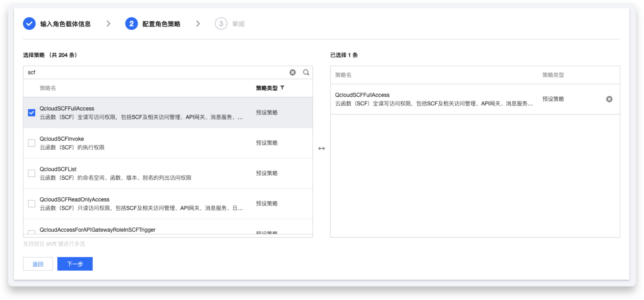
Task: Click 预设策略 in the selected list
Action: click(x=553, y=99)
